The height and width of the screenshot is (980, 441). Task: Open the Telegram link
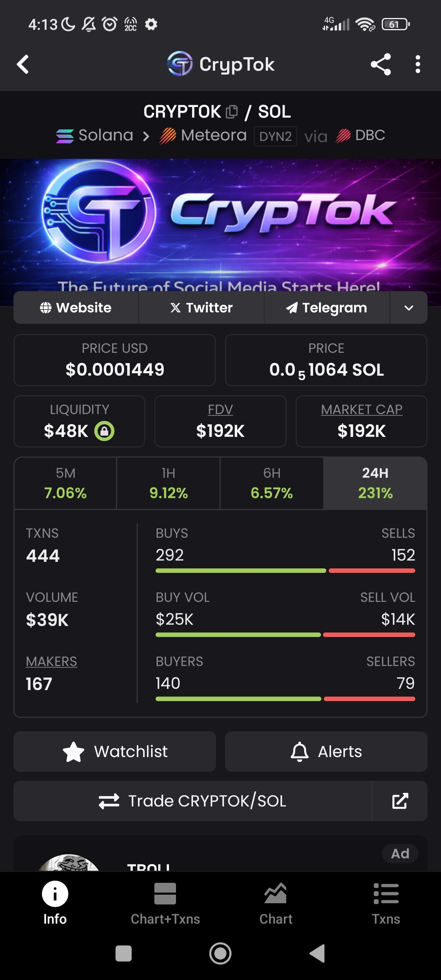tap(327, 308)
